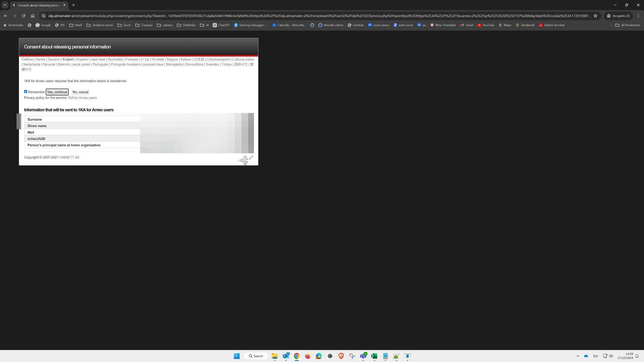Uncheck the Remember checkbox
The image size is (644, 362).
(26, 92)
